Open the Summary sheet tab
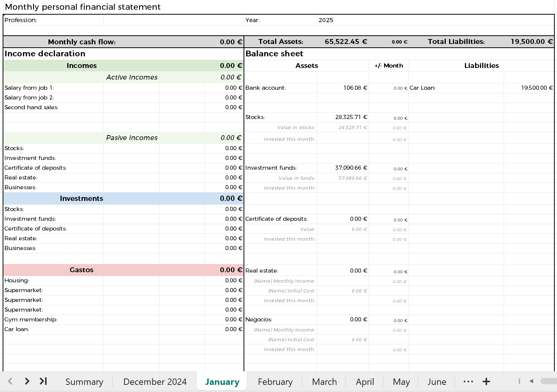The width and height of the screenshot is (557, 392). pos(84,382)
